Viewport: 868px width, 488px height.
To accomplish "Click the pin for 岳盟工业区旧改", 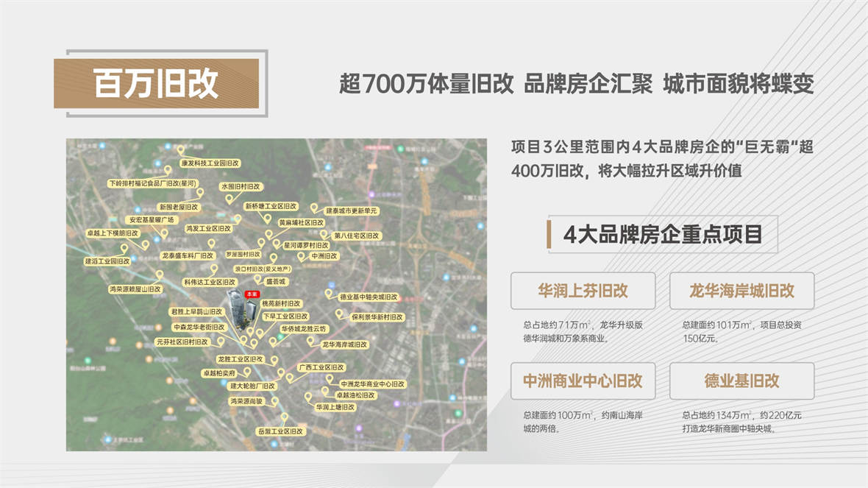I will coord(285,417).
